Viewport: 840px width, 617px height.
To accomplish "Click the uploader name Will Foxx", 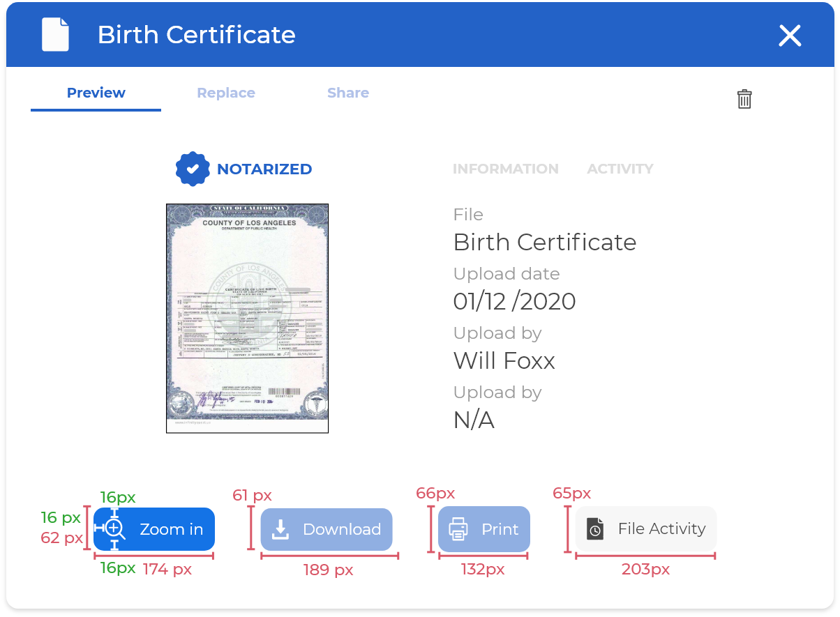I will tap(504, 361).
